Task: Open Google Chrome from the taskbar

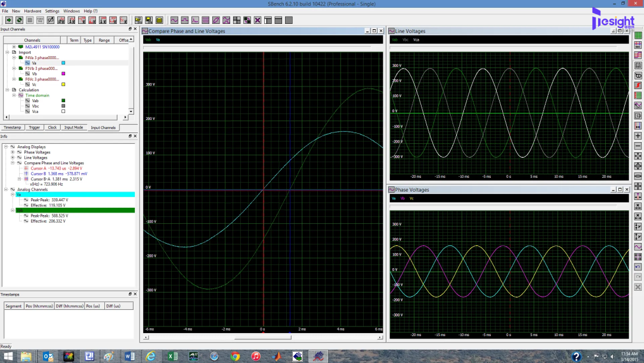Action: [x=235, y=356]
